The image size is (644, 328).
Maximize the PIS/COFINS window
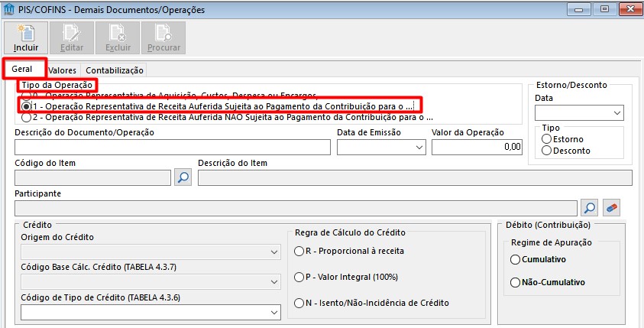point(604,9)
